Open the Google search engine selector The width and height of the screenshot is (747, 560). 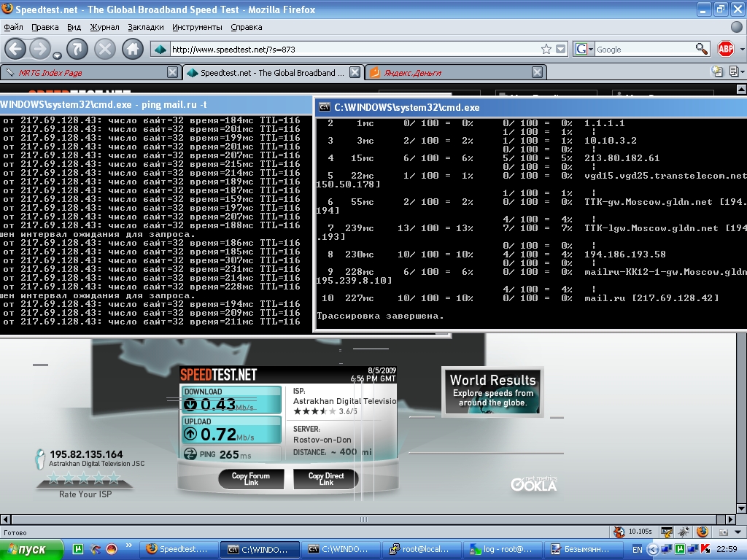584,49
